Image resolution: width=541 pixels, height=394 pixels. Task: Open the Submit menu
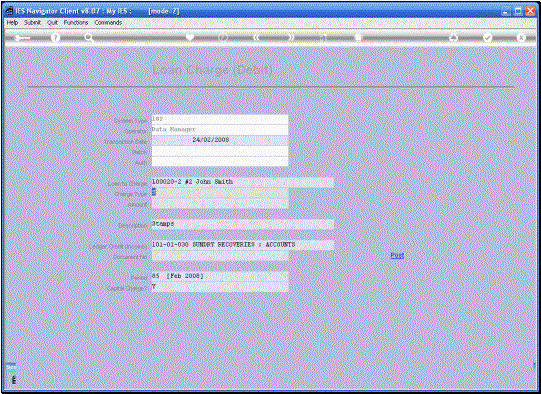[32, 22]
